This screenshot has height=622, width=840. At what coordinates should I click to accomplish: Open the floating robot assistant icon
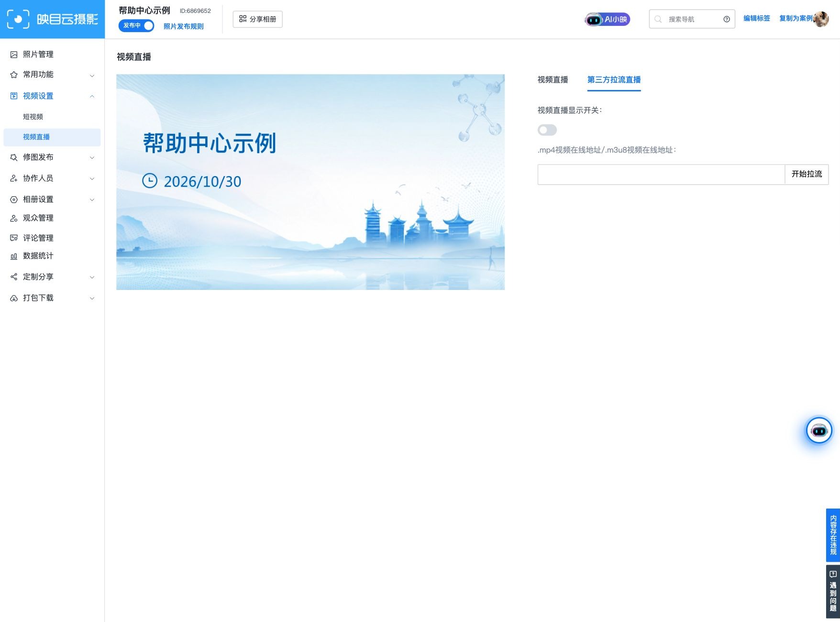819,431
